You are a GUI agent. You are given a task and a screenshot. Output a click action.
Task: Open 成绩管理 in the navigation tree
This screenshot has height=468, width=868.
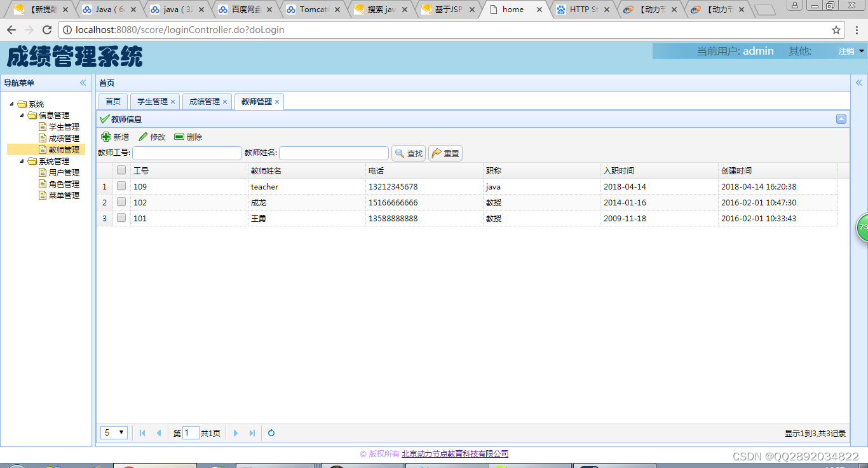(64, 139)
